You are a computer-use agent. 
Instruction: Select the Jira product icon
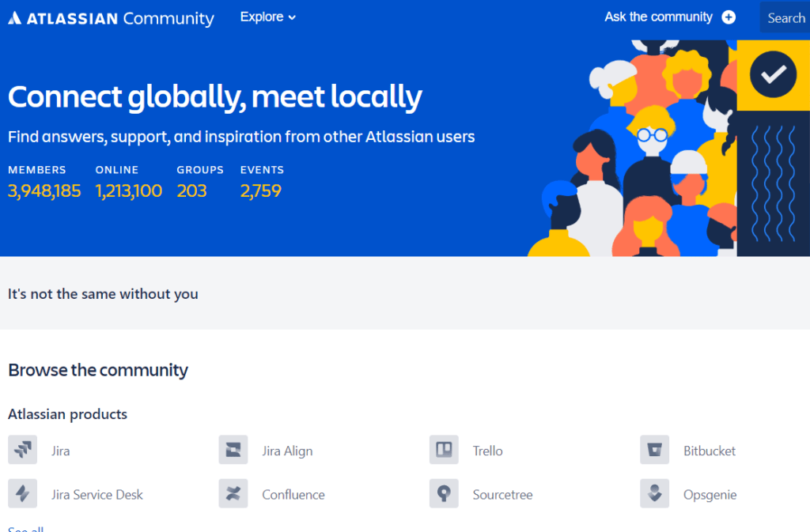(22, 449)
